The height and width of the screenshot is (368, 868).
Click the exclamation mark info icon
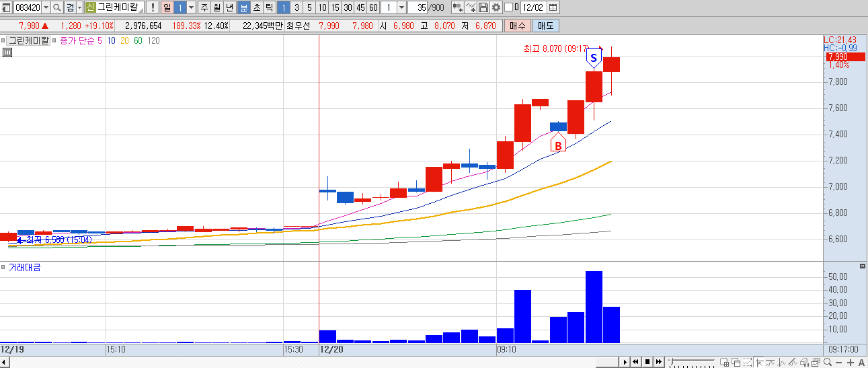153,7
